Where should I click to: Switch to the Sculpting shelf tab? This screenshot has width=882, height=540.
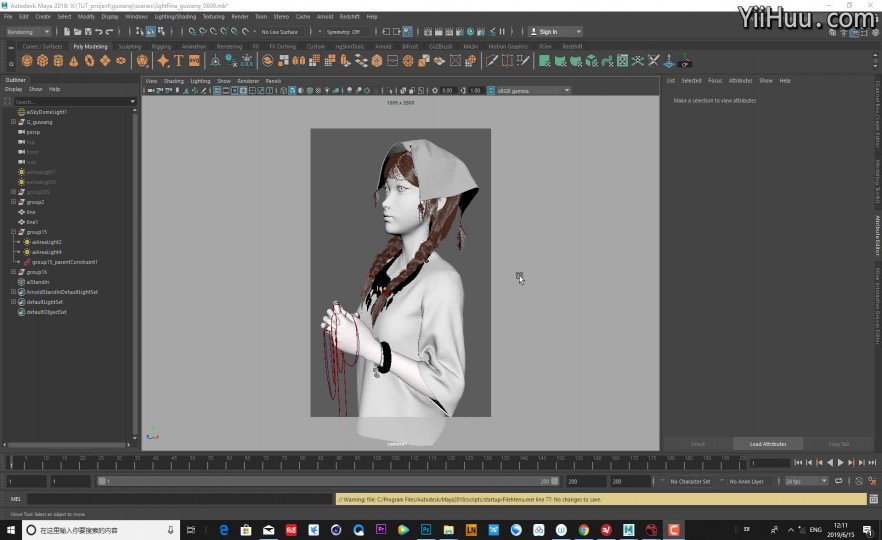(129, 47)
